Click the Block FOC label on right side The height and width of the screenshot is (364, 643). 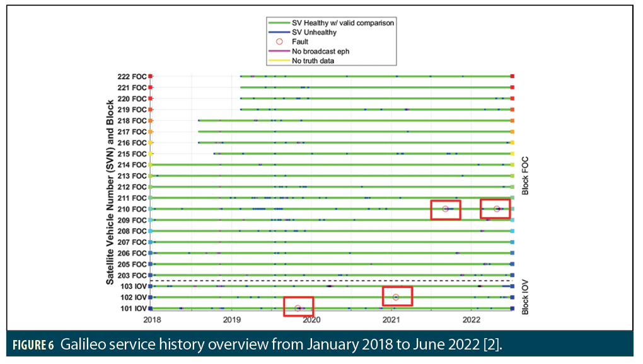point(524,176)
